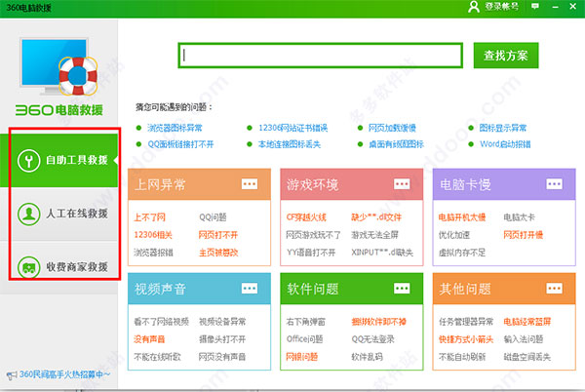Open 12306网站证书错误 suggested problem

pyautogui.click(x=292, y=128)
